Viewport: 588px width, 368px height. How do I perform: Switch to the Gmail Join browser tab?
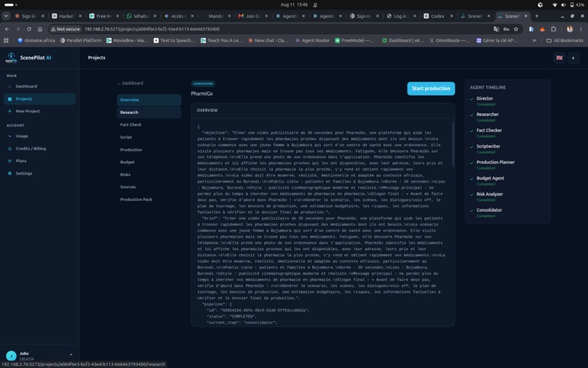(x=252, y=16)
